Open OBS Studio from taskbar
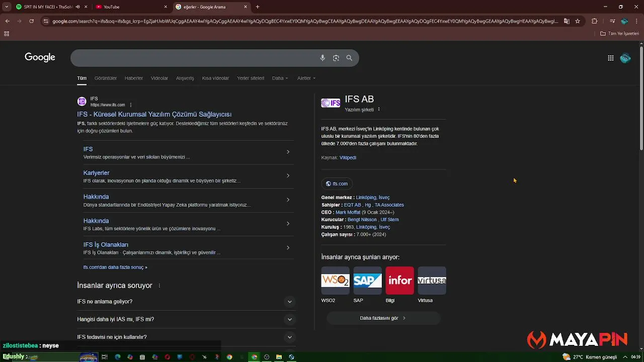Screen dimensions: 644x362 (267, 357)
